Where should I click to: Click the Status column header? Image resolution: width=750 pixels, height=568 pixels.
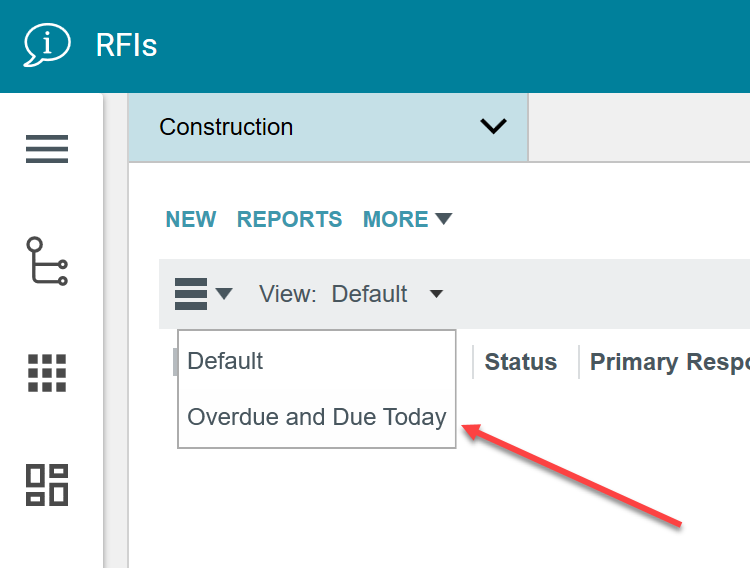tap(521, 362)
